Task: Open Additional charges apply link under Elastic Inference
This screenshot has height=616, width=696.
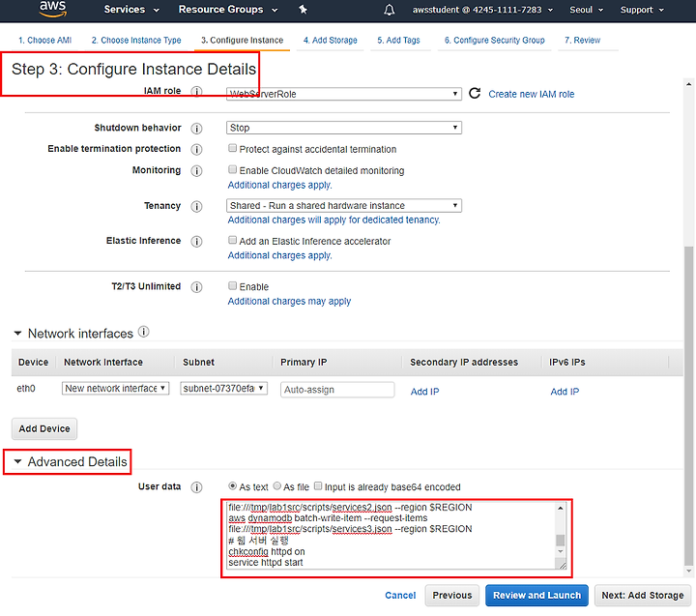Action: pos(279,255)
